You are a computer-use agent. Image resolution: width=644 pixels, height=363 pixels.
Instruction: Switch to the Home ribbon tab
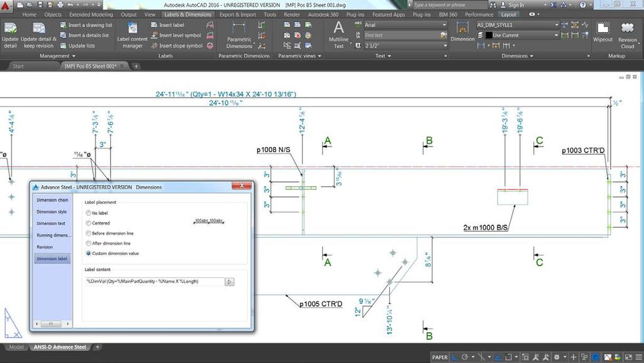coord(30,14)
